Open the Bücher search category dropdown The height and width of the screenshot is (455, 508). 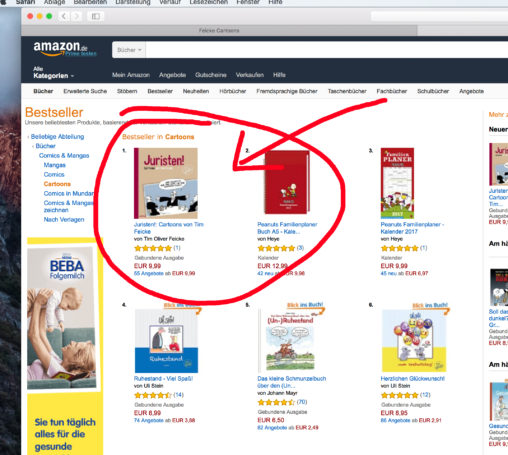(x=129, y=50)
